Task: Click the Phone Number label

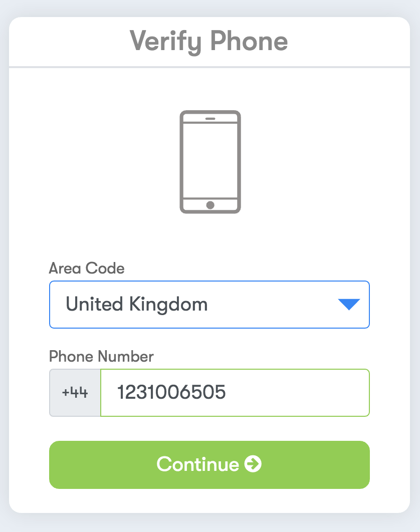Action: click(x=101, y=356)
